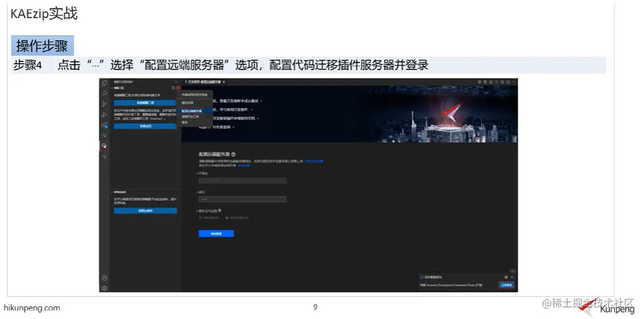Click the red-boxed blue button in the notification
This screenshot has width=644, height=319.
[506, 285]
